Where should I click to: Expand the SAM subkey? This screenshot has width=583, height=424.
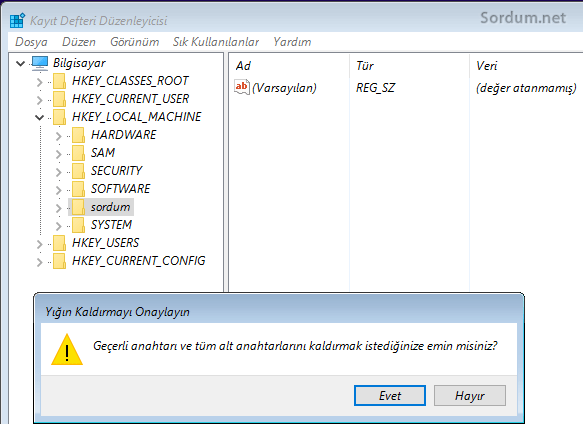click(58, 154)
